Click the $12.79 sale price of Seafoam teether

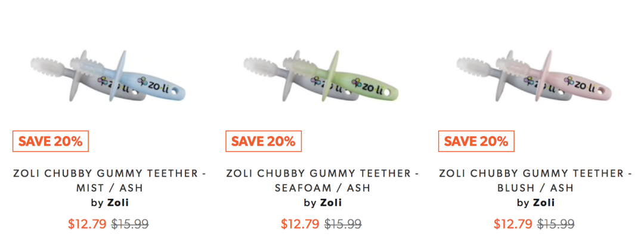[x=300, y=224]
